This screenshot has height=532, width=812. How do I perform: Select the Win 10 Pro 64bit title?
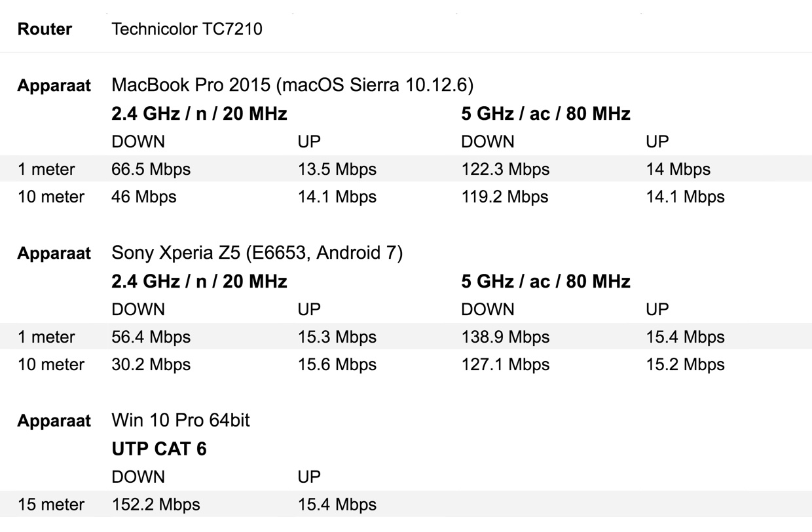click(181, 420)
